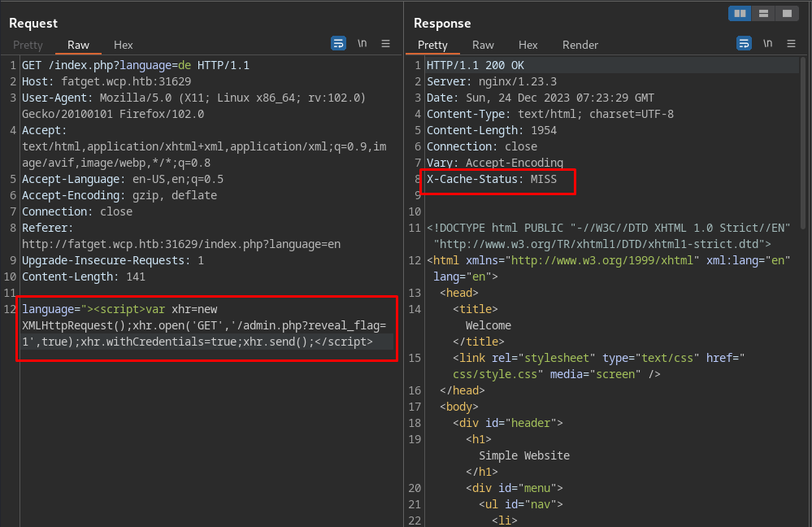Click the Welcome title text in response

[489, 325]
